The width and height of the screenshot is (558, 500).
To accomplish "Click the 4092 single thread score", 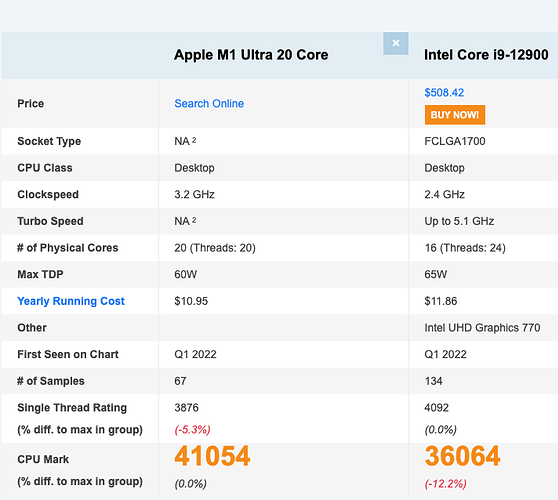I will [437, 408].
